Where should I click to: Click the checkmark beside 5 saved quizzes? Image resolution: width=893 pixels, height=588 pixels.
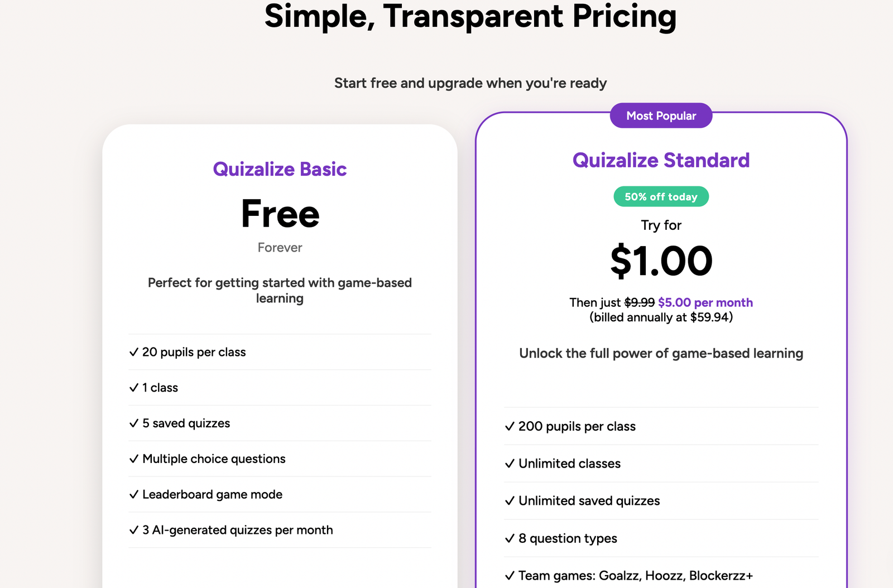click(134, 423)
